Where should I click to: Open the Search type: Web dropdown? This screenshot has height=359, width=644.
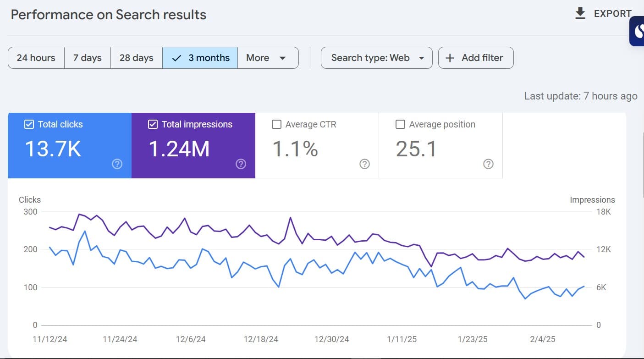pos(376,58)
